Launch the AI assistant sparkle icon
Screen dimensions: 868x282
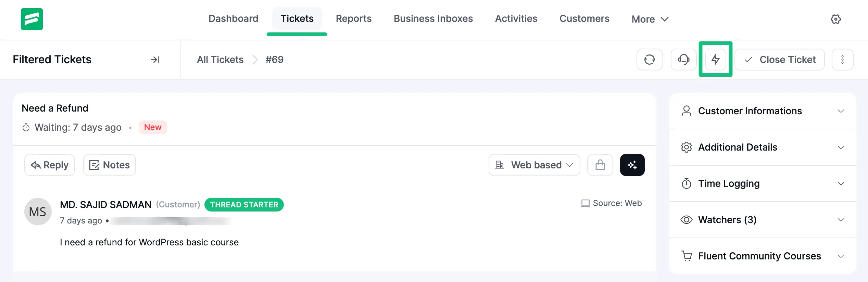point(632,165)
